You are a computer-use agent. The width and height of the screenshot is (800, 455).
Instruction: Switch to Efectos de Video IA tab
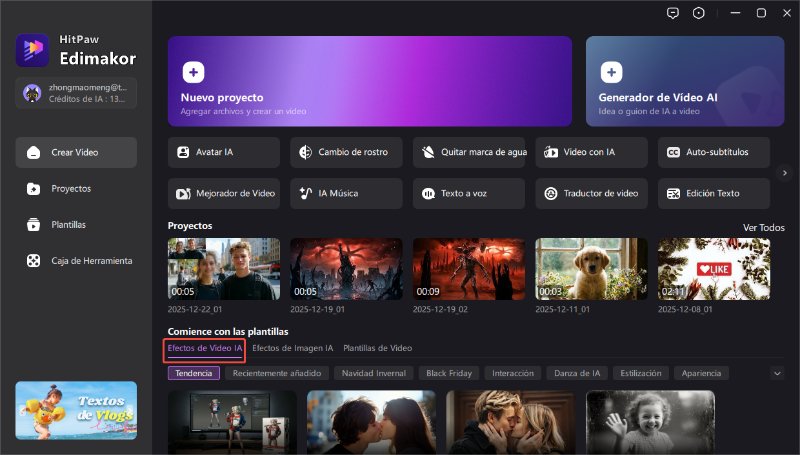pyautogui.click(x=205, y=348)
